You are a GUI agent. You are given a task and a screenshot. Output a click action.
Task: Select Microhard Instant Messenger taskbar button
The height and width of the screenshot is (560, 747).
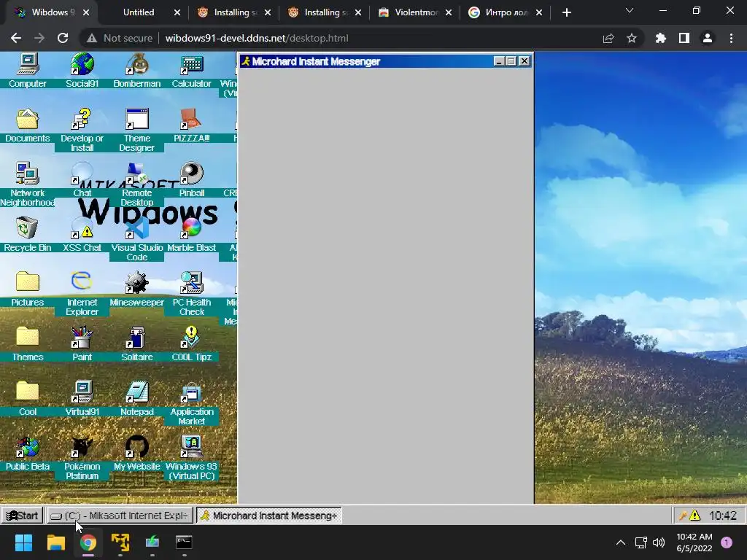269,516
